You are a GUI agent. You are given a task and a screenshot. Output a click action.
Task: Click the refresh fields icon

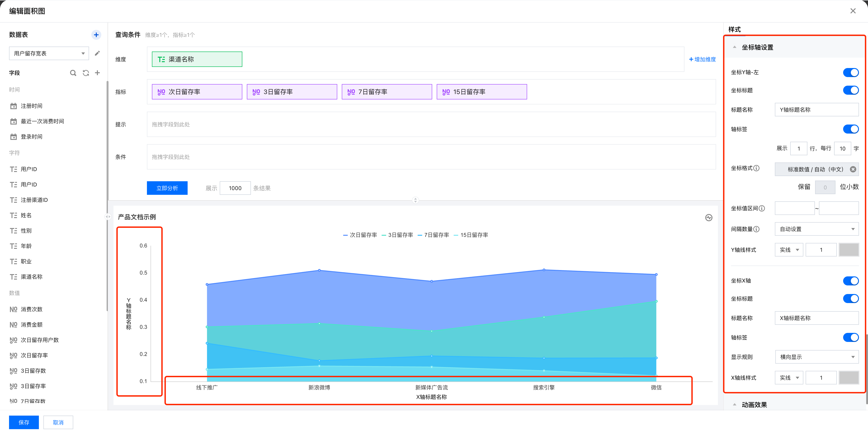pyautogui.click(x=86, y=73)
